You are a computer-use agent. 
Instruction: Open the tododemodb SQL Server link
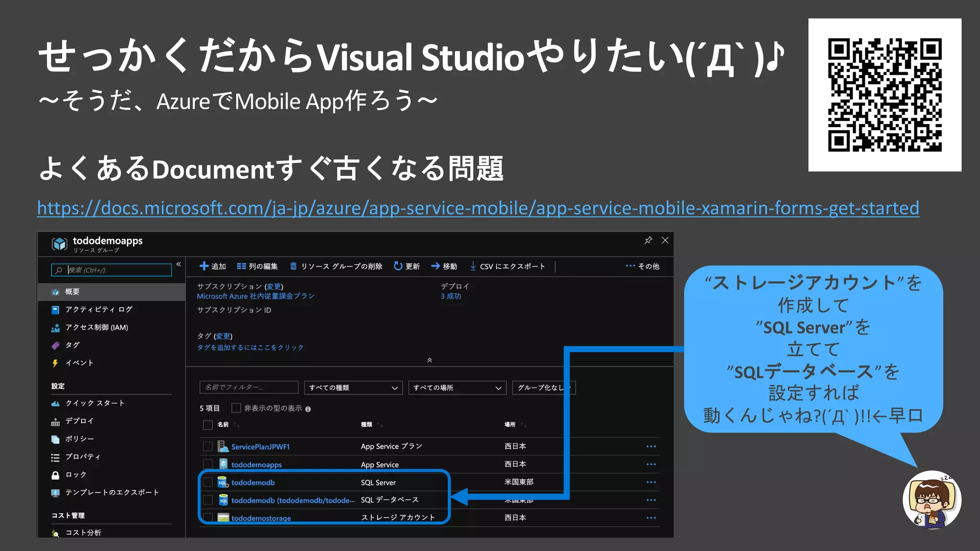pos(253,483)
